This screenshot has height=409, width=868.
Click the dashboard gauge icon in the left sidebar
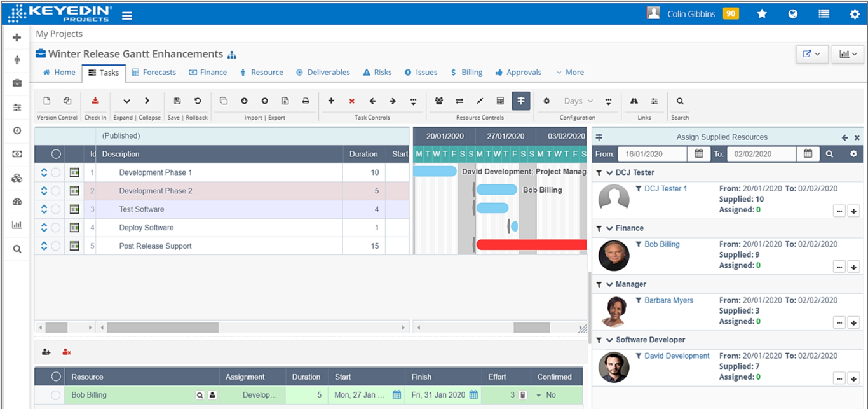pyautogui.click(x=17, y=202)
